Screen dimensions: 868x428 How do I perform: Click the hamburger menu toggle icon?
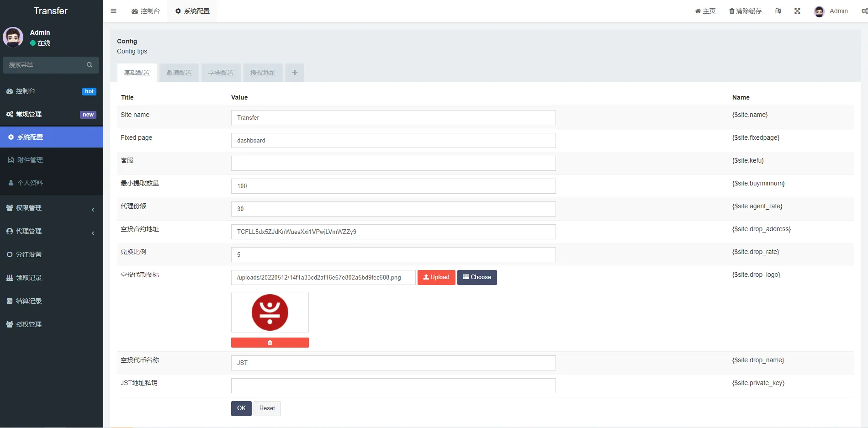tap(114, 11)
